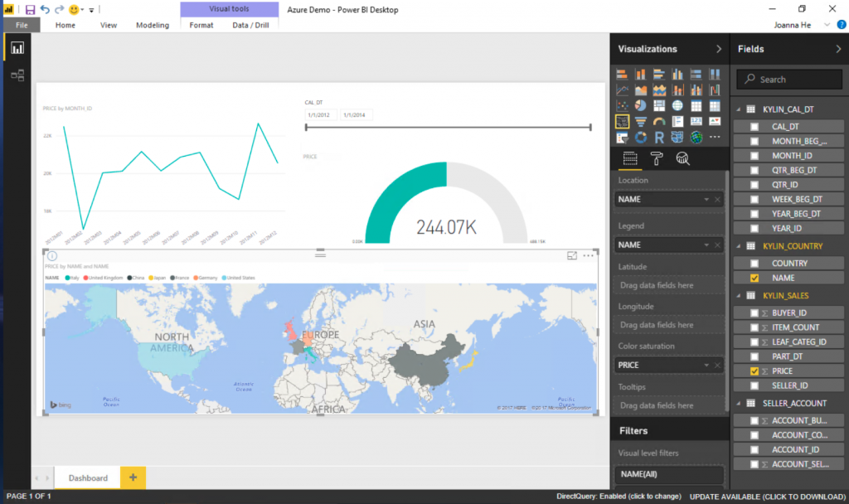This screenshot has height=504, width=849.
Task: Click update available download link
Action: coord(767,497)
